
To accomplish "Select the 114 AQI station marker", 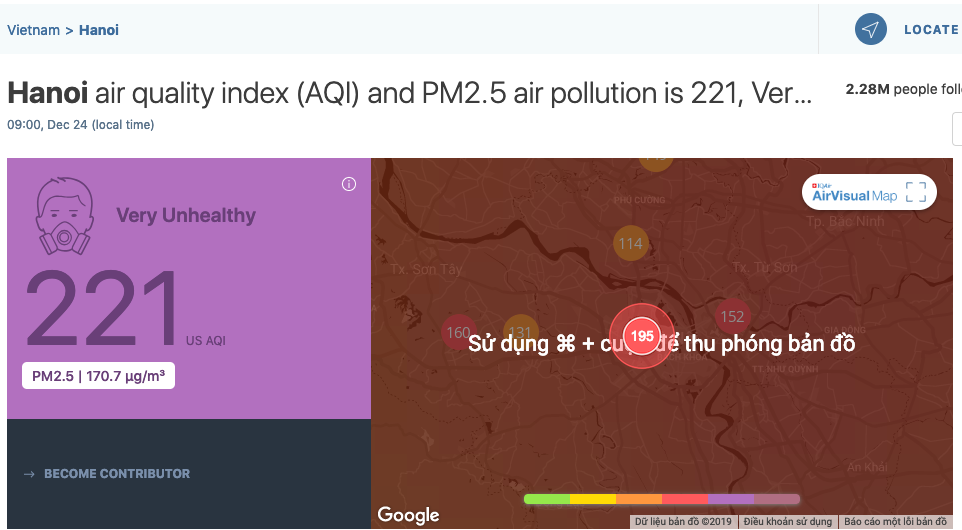I will point(631,244).
